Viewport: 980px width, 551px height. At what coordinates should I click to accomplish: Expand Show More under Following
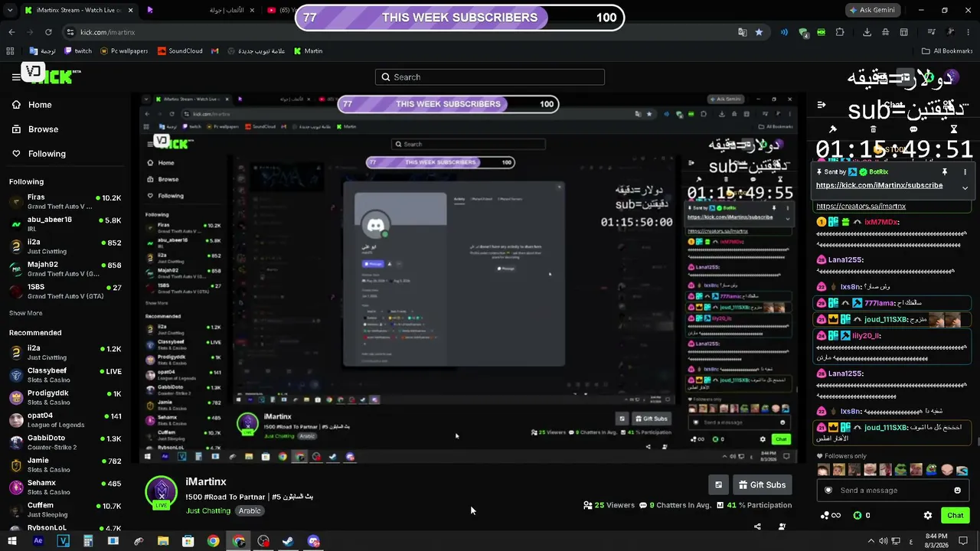point(25,313)
